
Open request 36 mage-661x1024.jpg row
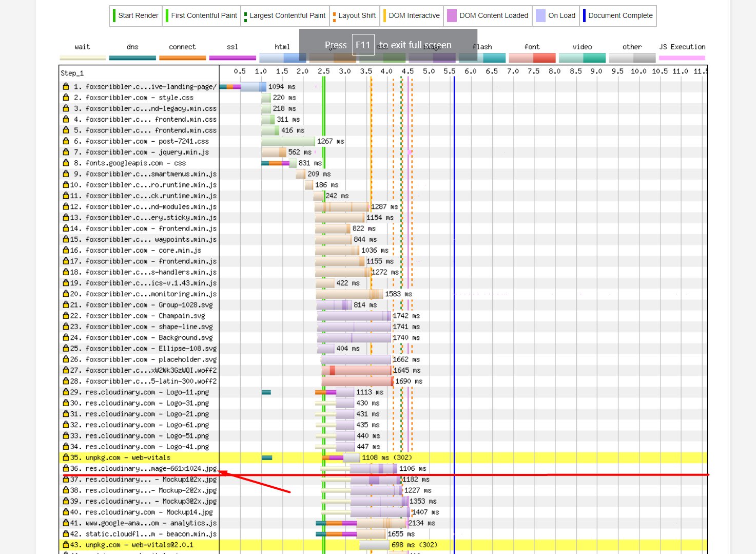[x=383, y=468]
